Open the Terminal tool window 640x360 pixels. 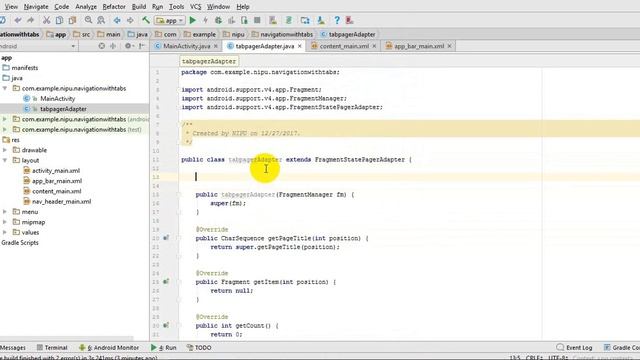pos(52,347)
